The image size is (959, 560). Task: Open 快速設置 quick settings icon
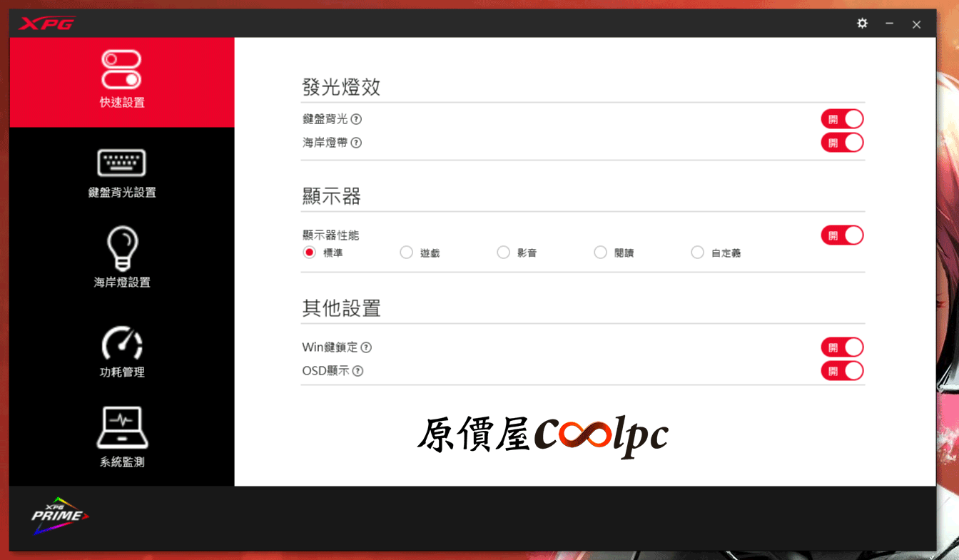pyautogui.click(x=121, y=70)
